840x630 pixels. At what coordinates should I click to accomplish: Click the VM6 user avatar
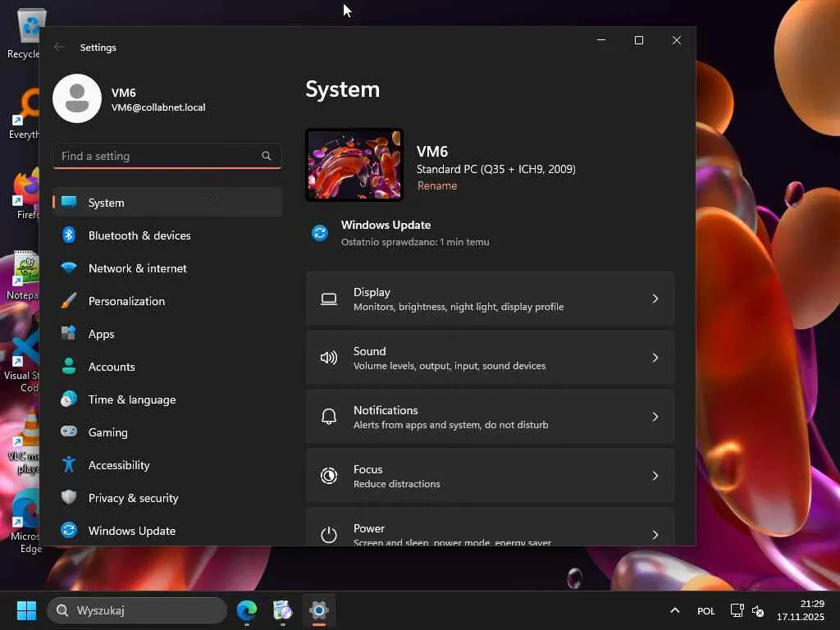click(77, 98)
